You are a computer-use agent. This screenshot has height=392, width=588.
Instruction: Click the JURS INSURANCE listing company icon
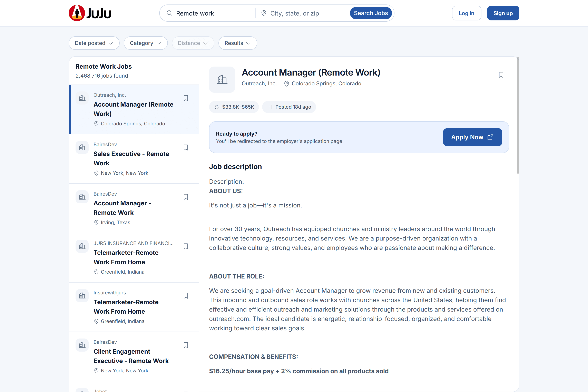(82, 246)
